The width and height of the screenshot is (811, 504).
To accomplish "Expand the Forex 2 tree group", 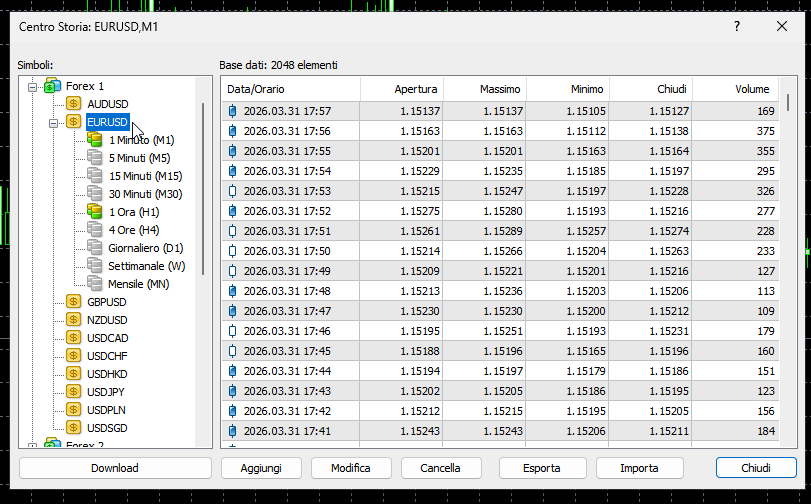I will tap(32, 445).
